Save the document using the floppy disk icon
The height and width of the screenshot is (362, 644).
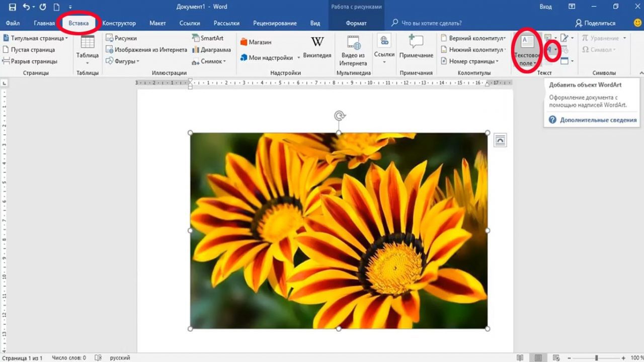click(12, 7)
